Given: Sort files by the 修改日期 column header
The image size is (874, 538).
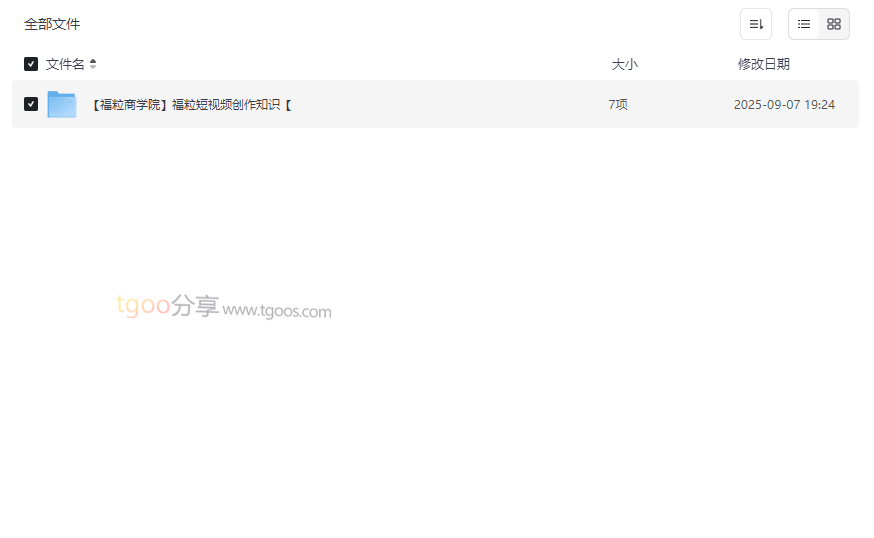Looking at the screenshot, I should tap(764, 64).
